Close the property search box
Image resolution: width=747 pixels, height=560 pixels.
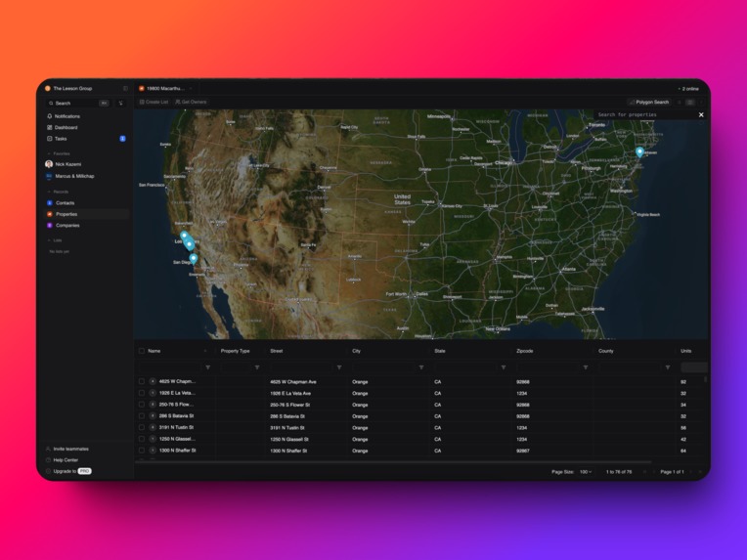(x=701, y=114)
